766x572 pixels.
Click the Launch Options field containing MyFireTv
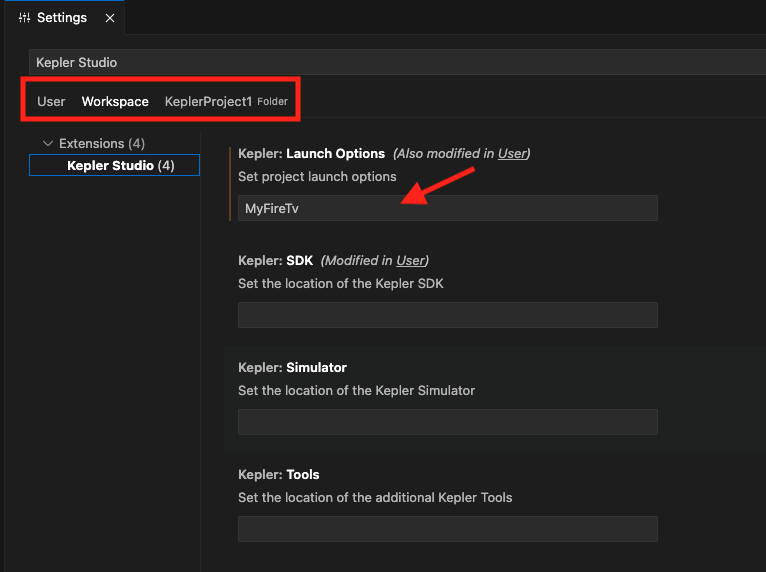coord(447,208)
